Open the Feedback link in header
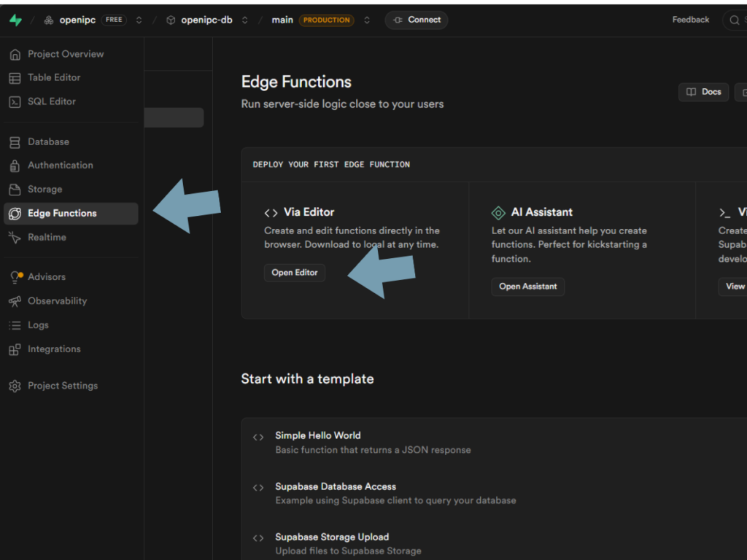The image size is (747, 560). [x=690, y=20]
